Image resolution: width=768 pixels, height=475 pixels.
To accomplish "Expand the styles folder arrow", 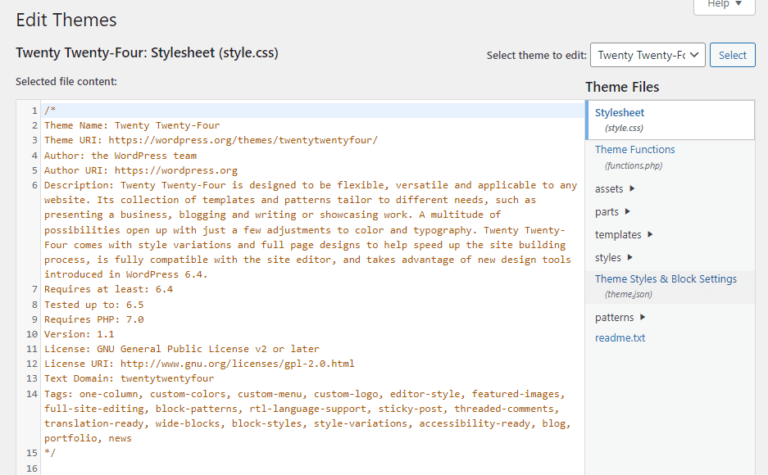I will [x=630, y=258].
